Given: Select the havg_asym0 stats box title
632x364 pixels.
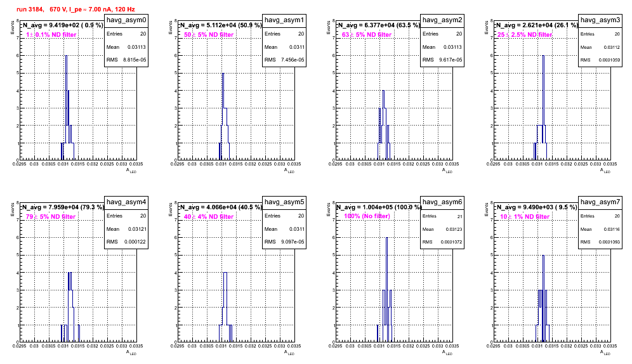Looking at the screenshot, I should pyautogui.click(x=126, y=20).
